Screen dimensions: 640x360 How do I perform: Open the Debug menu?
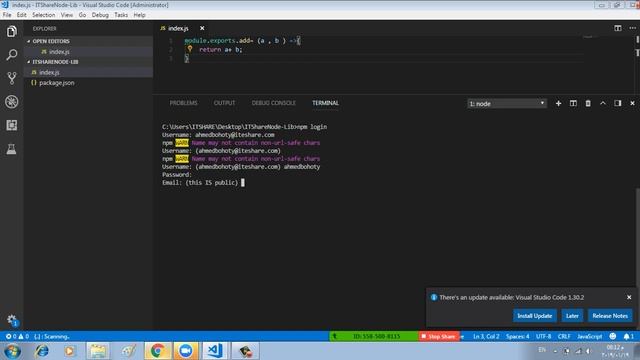[100, 15]
